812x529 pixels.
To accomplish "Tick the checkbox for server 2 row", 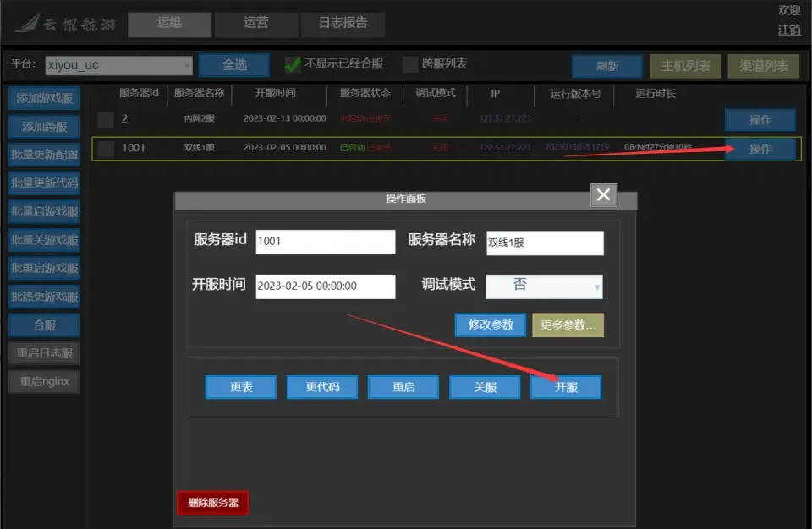I will [x=106, y=119].
